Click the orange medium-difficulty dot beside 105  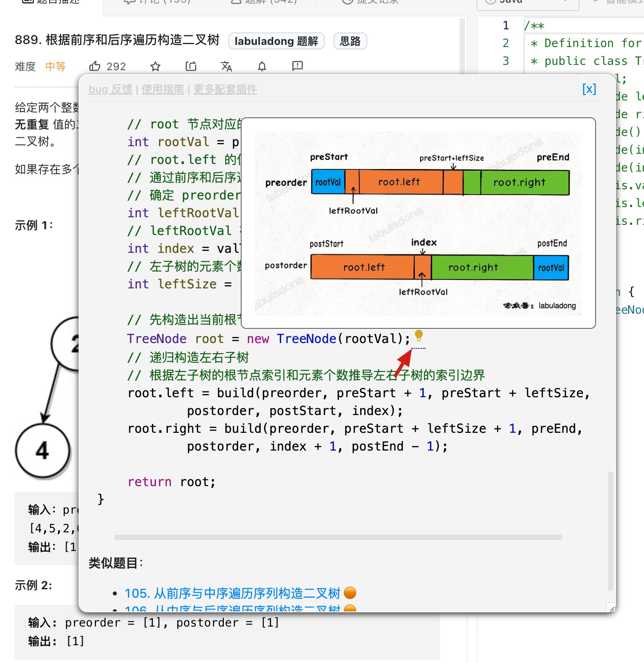point(350,593)
